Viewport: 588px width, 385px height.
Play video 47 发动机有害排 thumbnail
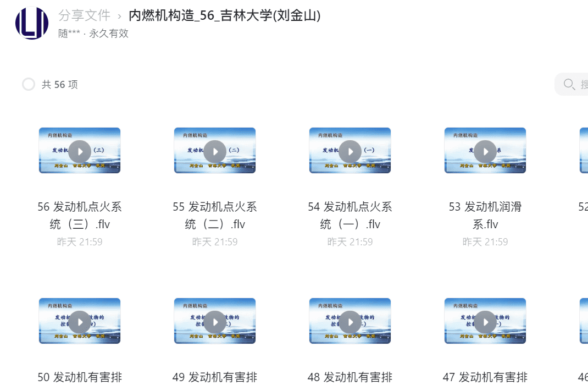tap(485, 322)
